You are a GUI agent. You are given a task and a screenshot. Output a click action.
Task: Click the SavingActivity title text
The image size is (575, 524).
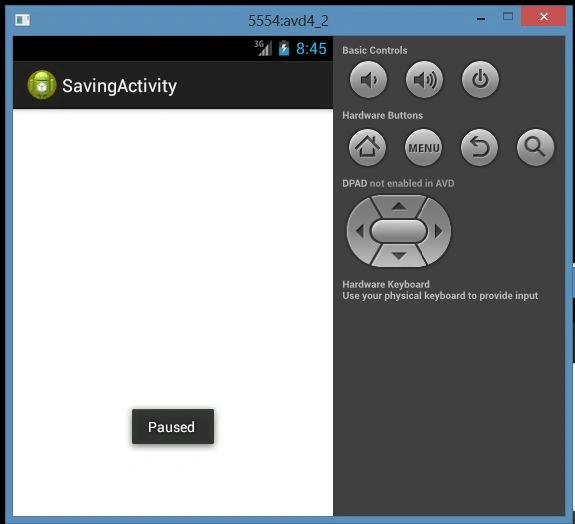(x=120, y=86)
